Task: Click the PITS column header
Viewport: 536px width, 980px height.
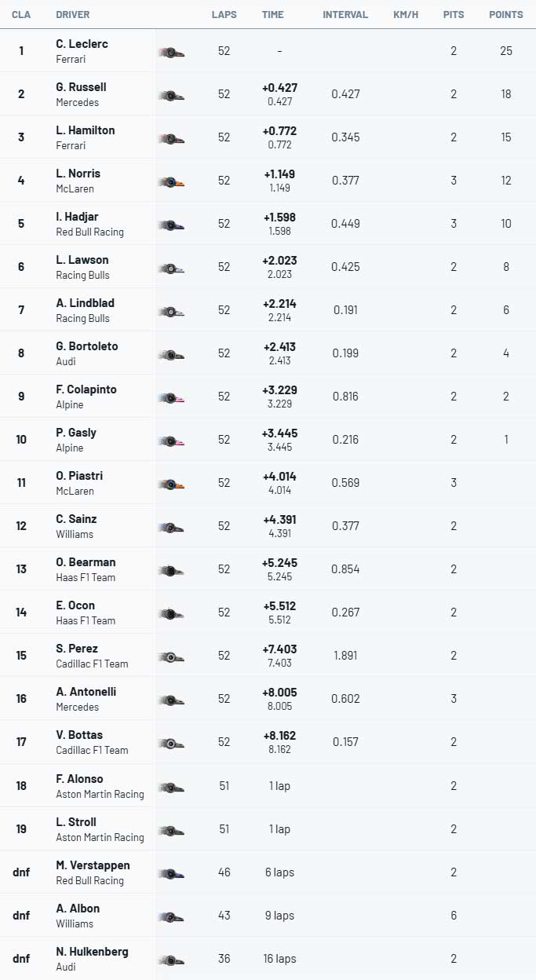Action: (454, 15)
